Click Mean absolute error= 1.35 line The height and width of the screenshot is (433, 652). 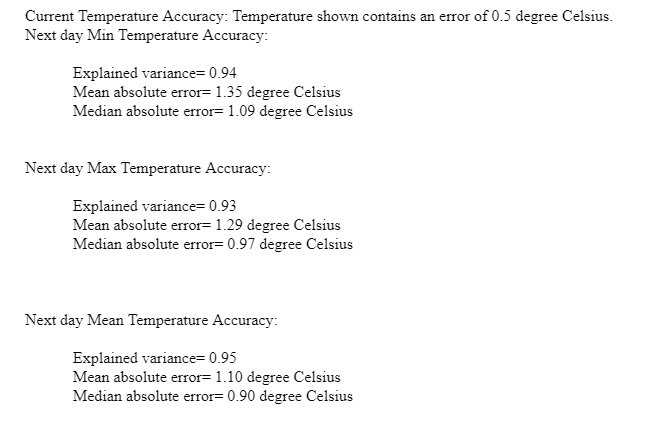coord(207,92)
